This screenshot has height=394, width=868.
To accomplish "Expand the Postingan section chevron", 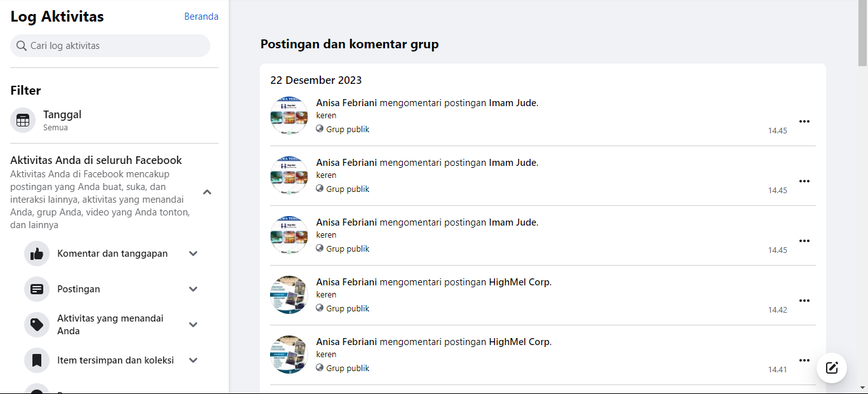I will (x=194, y=289).
